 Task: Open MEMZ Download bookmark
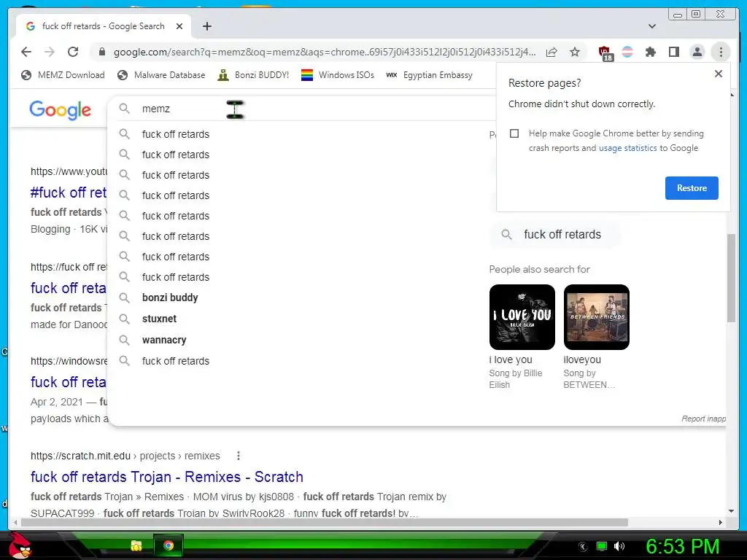[x=63, y=75]
